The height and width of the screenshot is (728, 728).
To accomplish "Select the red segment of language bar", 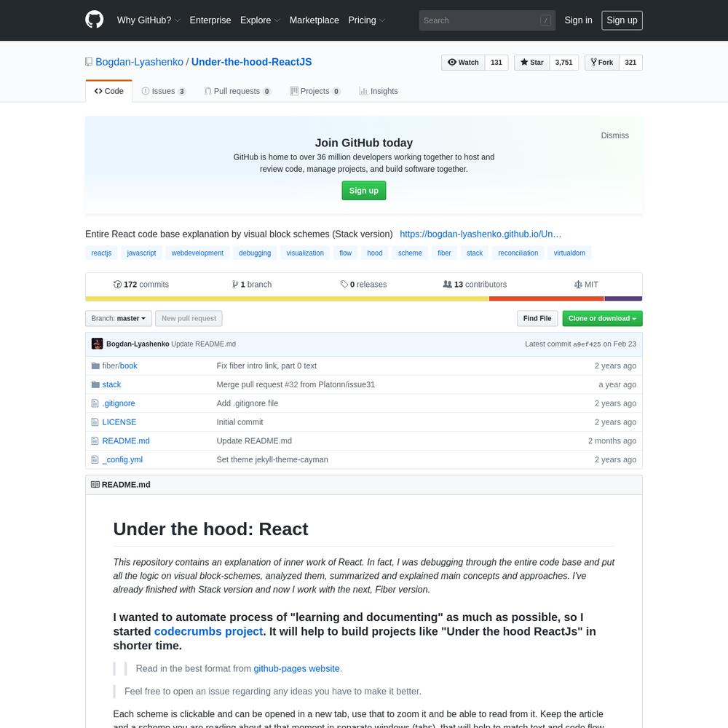I will tap(547, 298).
